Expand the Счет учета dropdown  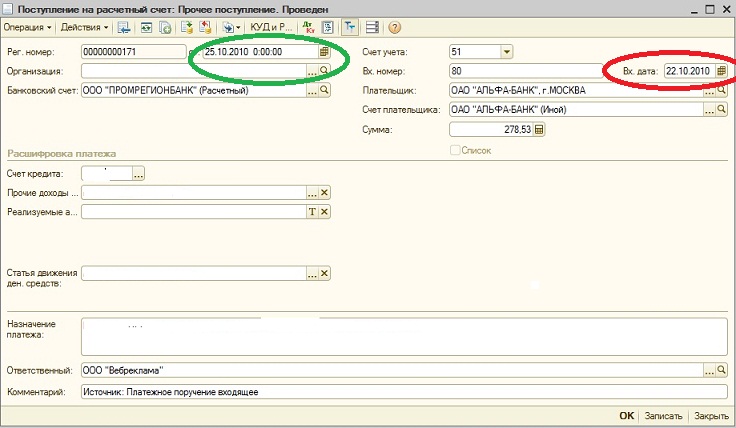(x=507, y=52)
